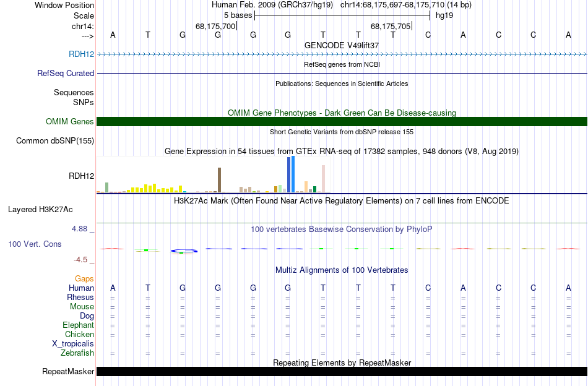588x386 pixels.
Task: Click the X_tropicalis species label
Action: click(x=73, y=344)
